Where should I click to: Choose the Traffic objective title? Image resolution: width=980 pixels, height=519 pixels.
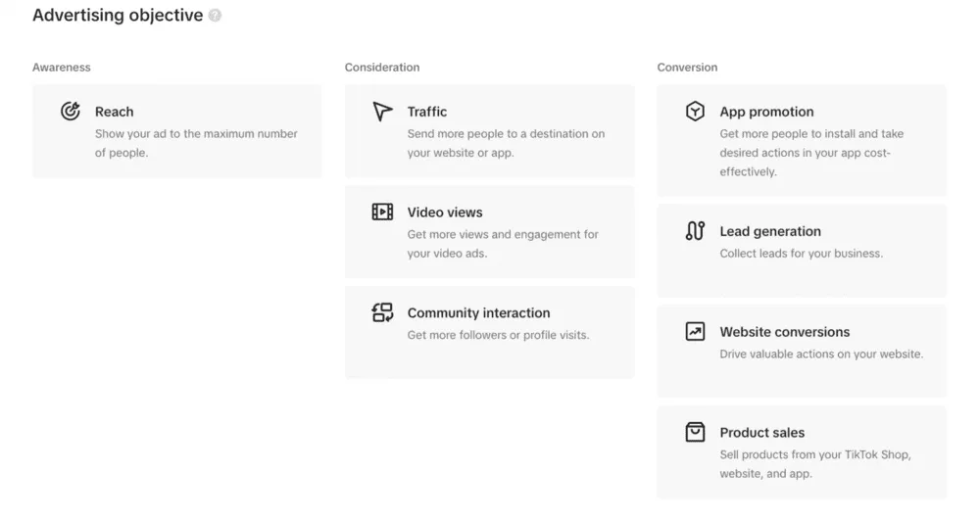tap(427, 112)
